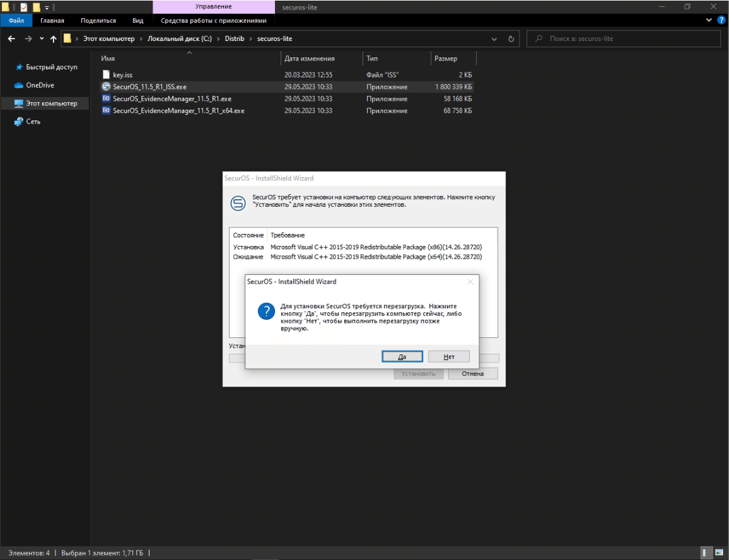The height and width of the screenshot is (560, 729).
Task: Click the blue question mark icon in dialog
Action: tap(266, 311)
